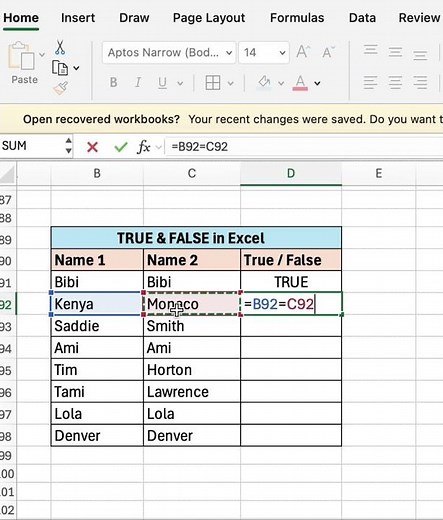
Task: Click the 'Name 1' header cell
Action: pos(97,260)
